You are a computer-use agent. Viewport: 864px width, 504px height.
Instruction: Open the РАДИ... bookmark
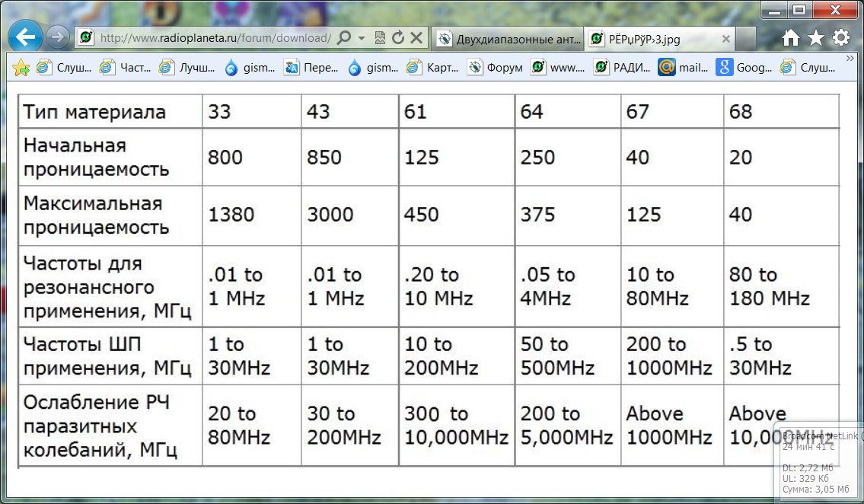pos(622,68)
